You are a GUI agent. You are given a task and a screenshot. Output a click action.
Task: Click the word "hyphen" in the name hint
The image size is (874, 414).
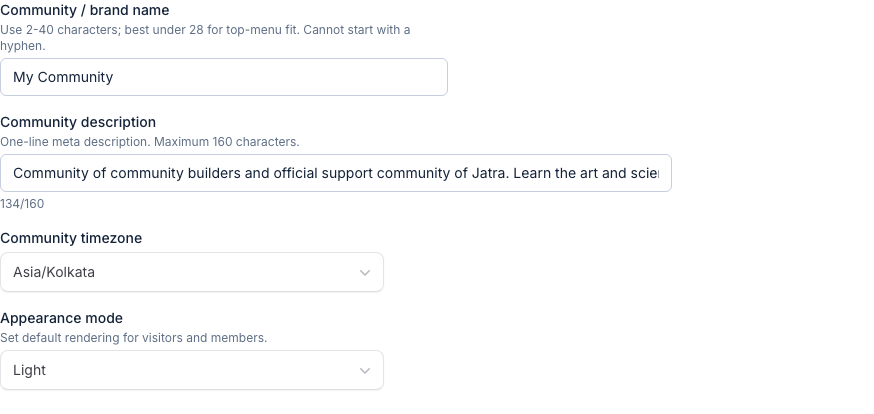coord(23,46)
